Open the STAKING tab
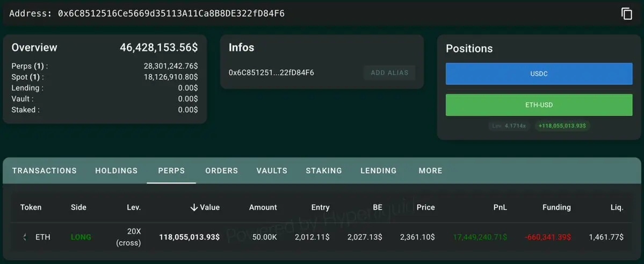The image size is (644, 264). coord(324,170)
